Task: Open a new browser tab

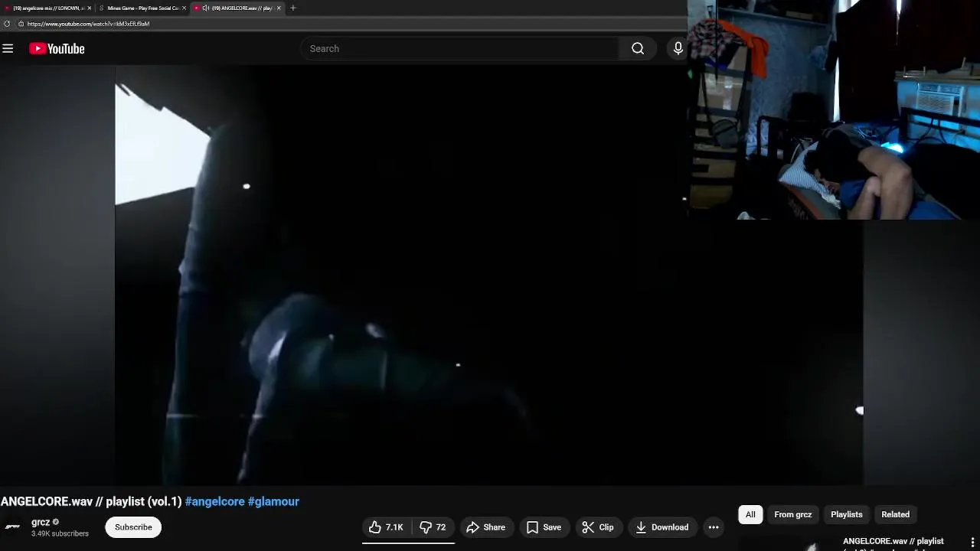Action: click(292, 8)
